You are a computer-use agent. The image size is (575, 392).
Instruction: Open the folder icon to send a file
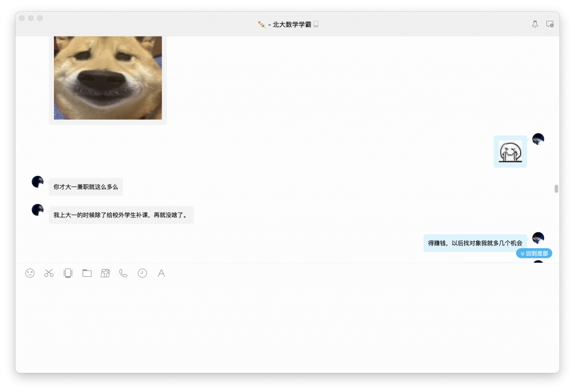(87, 273)
